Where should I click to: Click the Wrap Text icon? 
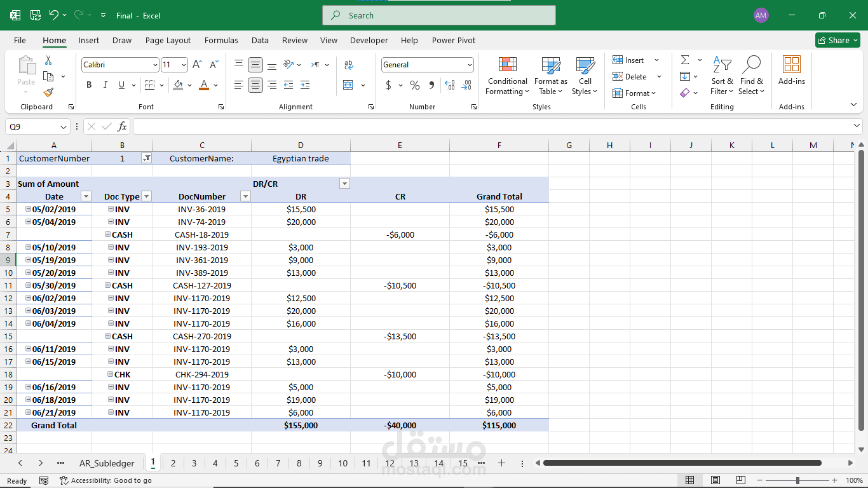pos(349,65)
